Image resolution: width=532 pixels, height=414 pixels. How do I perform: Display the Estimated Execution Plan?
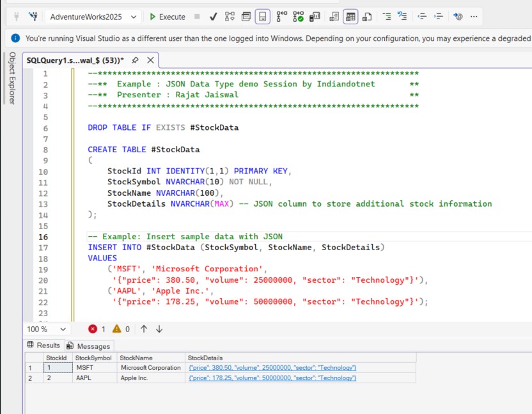click(x=229, y=16)
